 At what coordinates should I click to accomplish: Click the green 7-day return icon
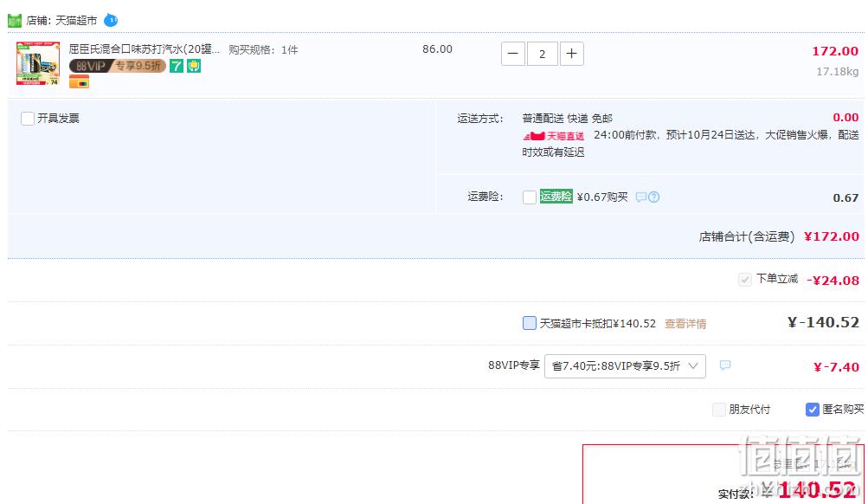[176, 66]
